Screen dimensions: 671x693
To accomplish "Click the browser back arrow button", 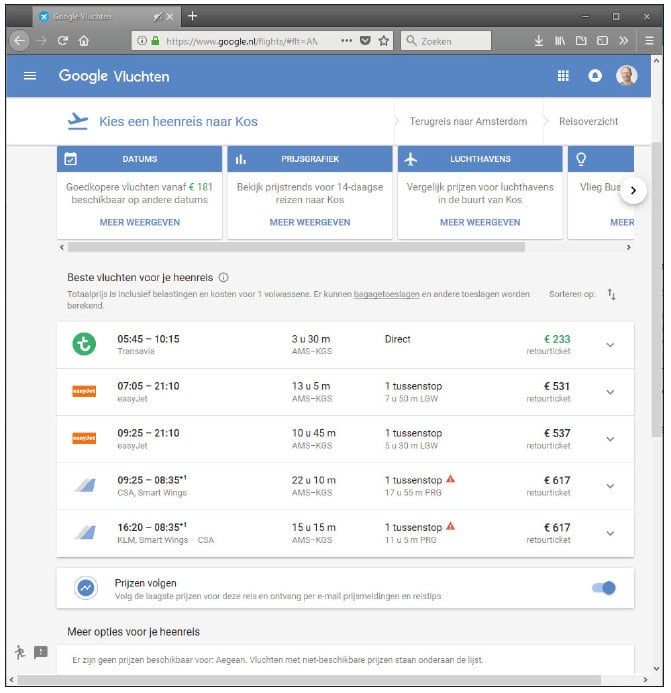I will [19, 41].
